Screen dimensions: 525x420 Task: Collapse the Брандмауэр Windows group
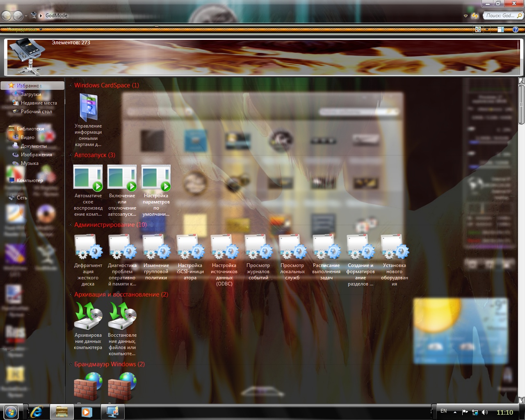coord(71,364)
